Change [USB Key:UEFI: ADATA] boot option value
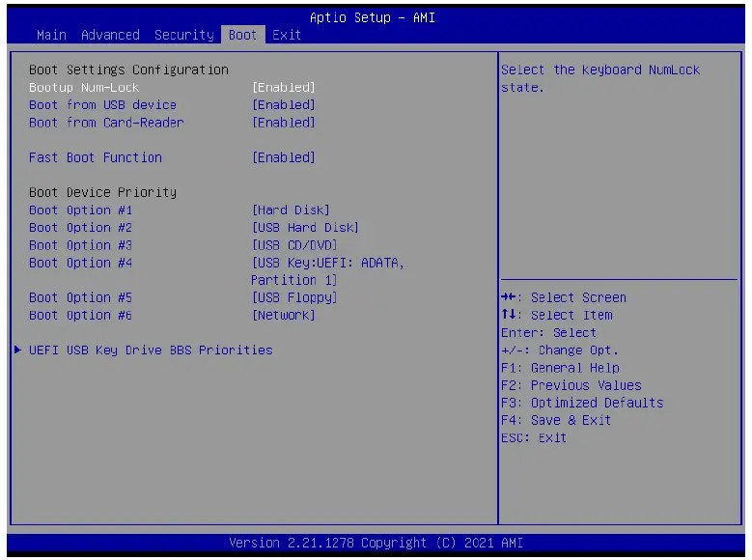 328,271
